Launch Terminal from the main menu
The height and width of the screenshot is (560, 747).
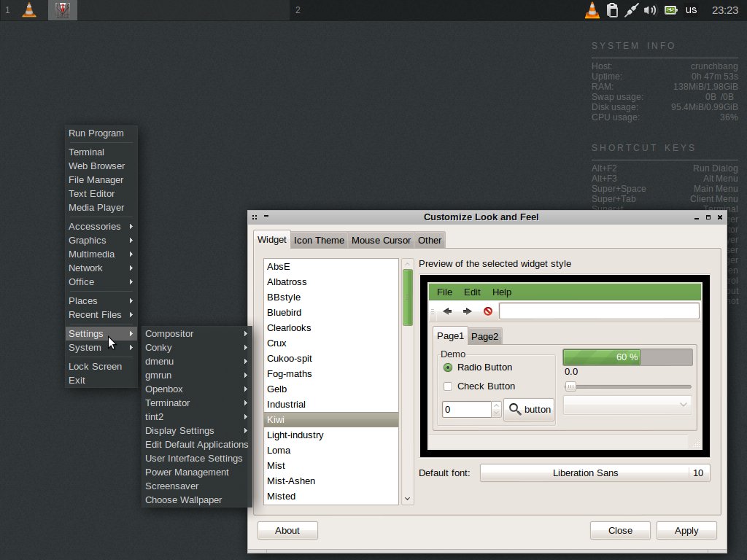tap(101, 152)
